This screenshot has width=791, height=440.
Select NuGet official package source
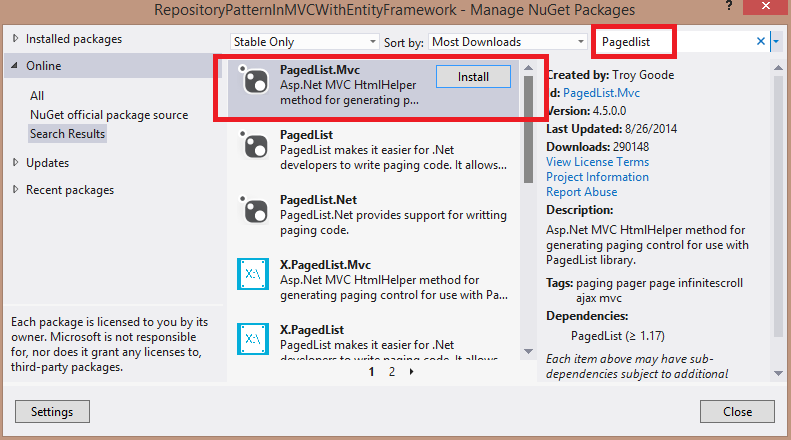click(109, 115)
